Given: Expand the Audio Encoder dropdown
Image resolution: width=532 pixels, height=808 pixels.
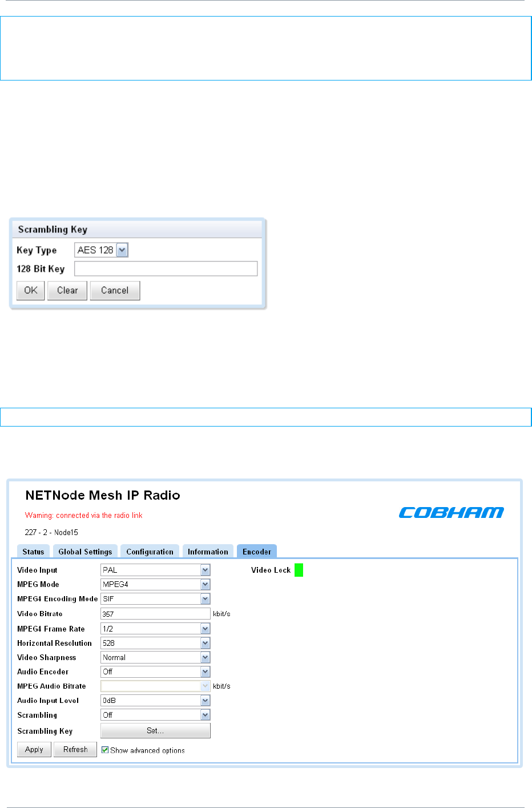Looking at the screenshot, I should (155, 672).
